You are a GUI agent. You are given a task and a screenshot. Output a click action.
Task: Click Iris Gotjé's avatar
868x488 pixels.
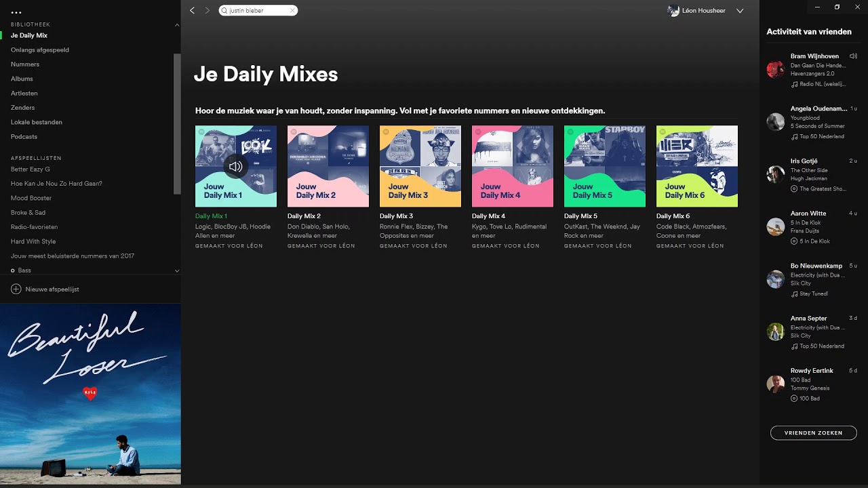click(776, 174)
